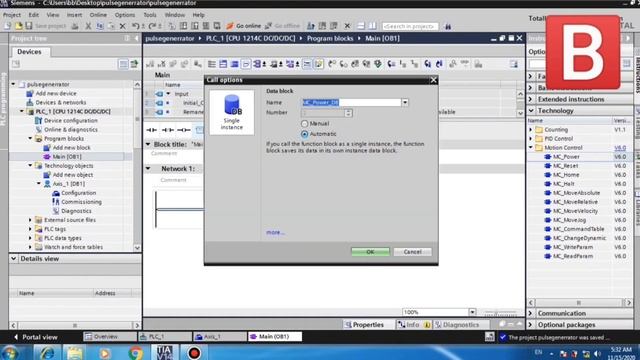640x360 pixels.
Task: Choose the Manual numbering radio button
Action: [304, 123]
